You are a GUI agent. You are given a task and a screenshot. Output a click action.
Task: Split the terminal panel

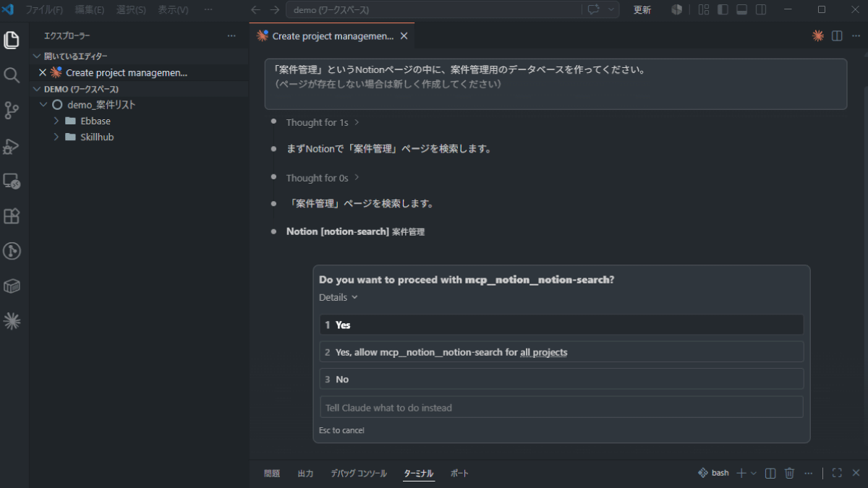tap(770, 473)
